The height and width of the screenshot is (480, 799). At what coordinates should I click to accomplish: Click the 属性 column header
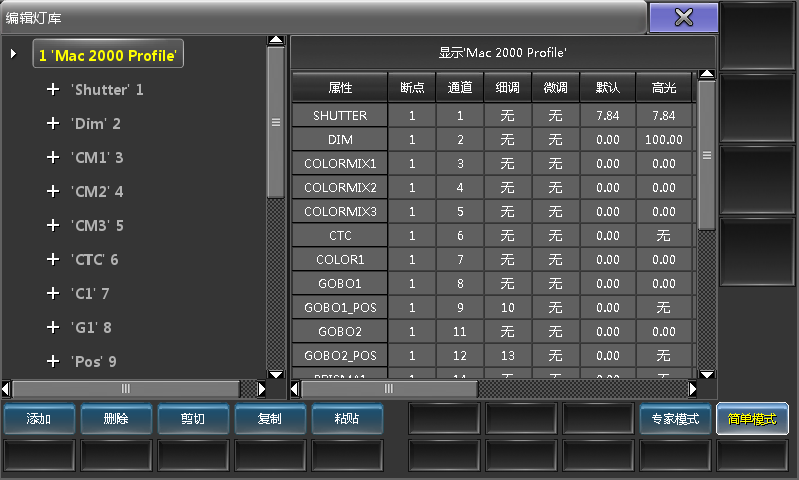pyautogui.click(x=340, y=88)
